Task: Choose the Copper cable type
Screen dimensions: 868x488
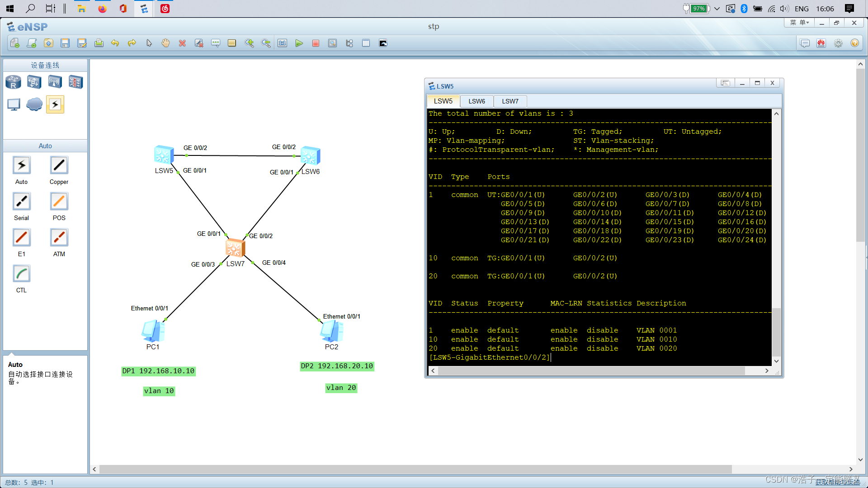Action: click(59, 166)
